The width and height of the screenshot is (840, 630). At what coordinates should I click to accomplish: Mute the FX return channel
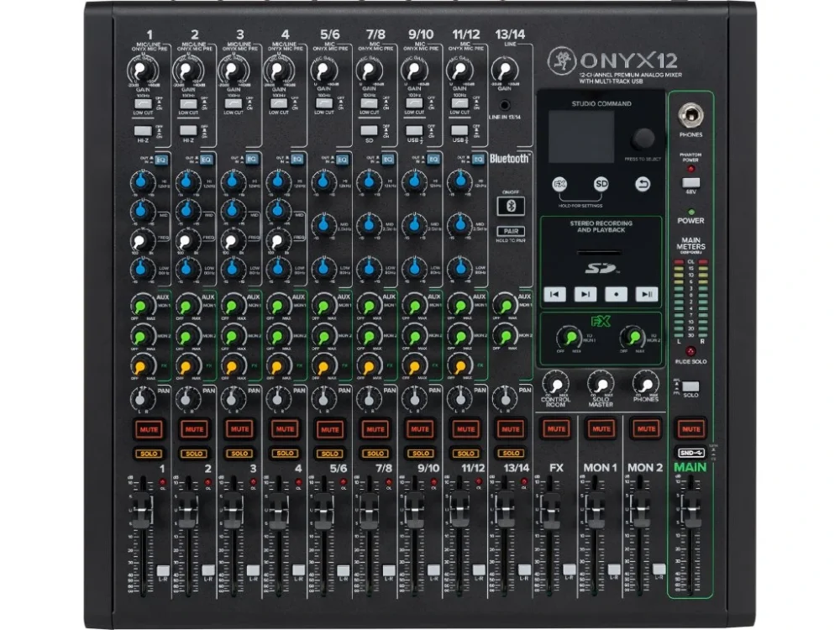click(555, 429)
